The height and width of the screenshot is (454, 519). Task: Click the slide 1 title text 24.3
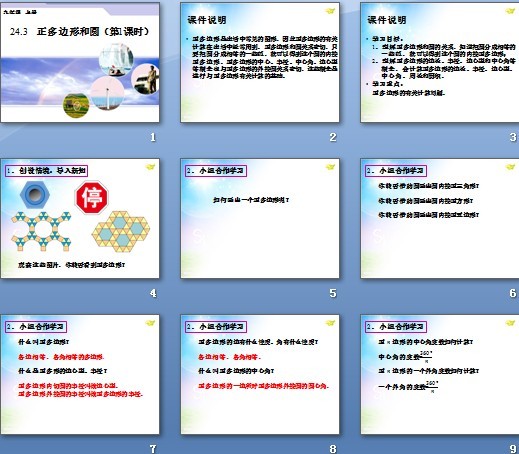point(19,32)
